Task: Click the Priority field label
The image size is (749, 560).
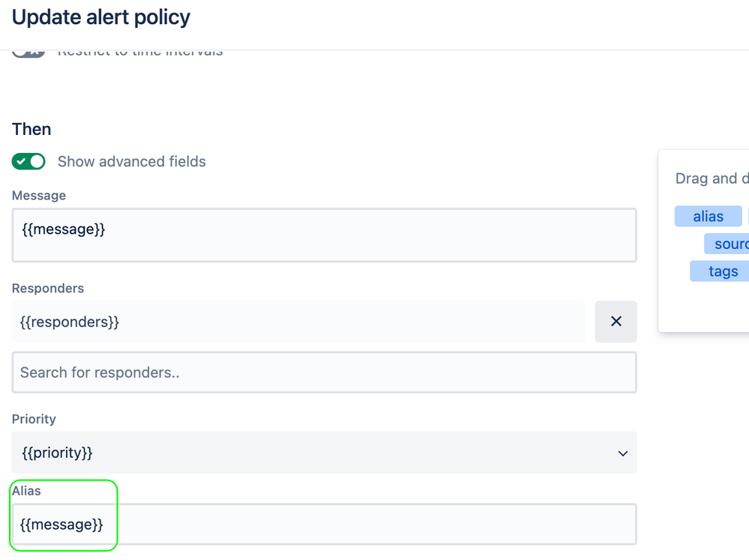Action: coord(34,419)
